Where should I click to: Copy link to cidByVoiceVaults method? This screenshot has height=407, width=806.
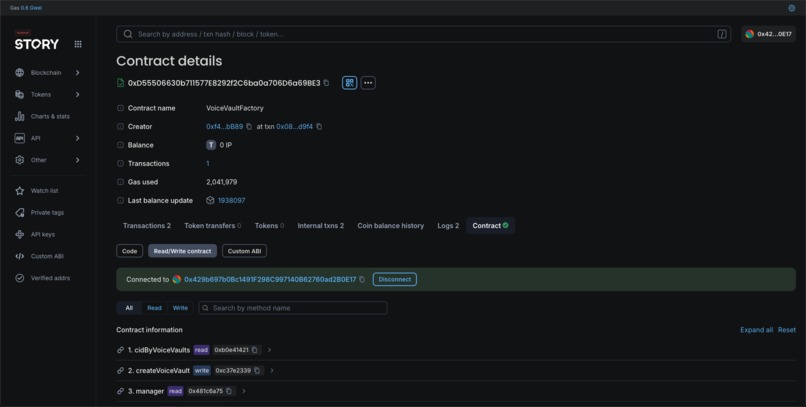point(120,350)
